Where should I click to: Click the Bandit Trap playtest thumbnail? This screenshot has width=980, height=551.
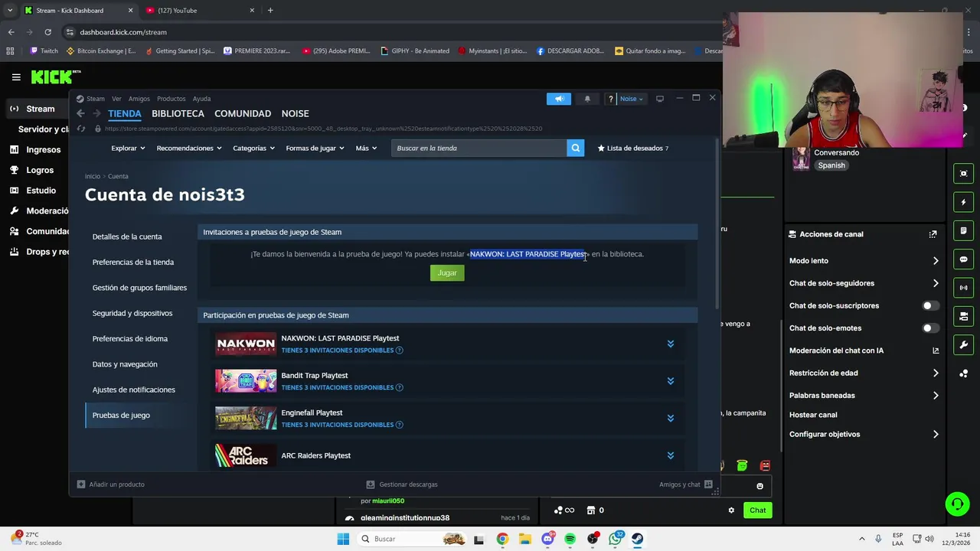pyautogui.click(x=246, y=381)
